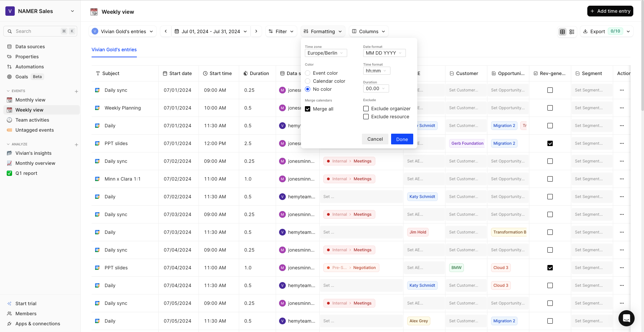This screenshot has width=644, height=332.
Task: Uncheck Merge all under Merge calendars
Action: tap(308, 109)
